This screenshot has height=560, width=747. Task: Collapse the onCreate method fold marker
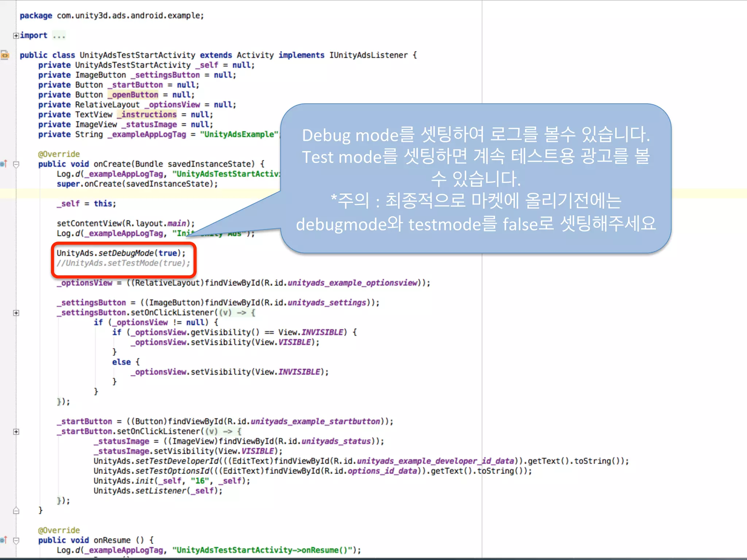point(16,164)
